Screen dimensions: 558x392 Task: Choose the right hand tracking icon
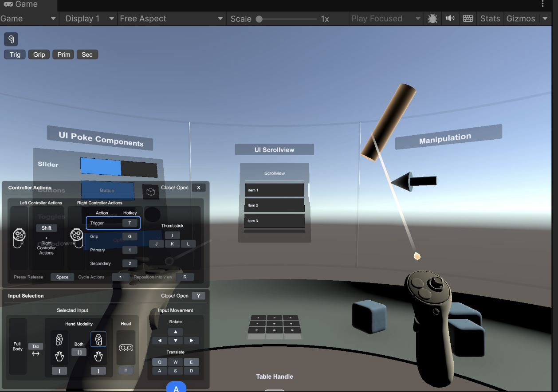pyautogui.click(x=98, y=356)
